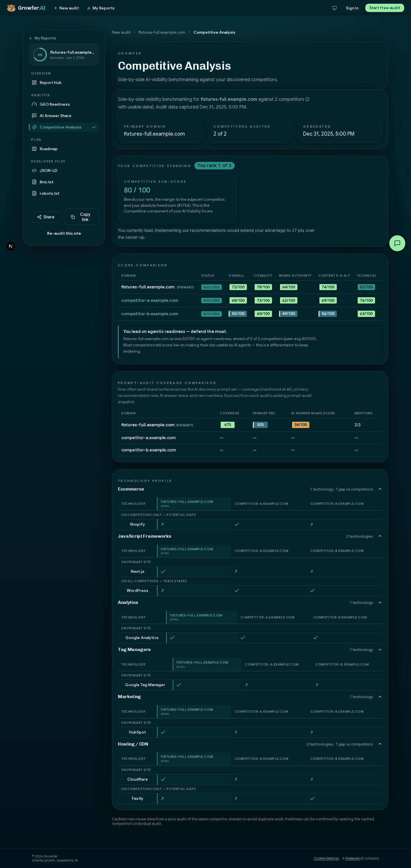Click the Shopify technology row
The height and width of the screenshot is (868, 411).
(250, 524)
